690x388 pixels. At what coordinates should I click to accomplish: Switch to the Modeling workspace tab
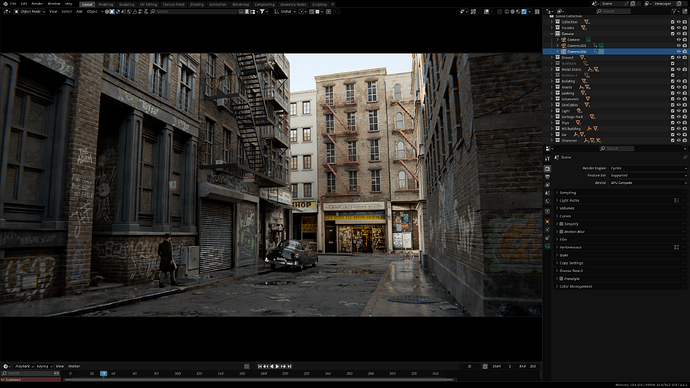click(x=106, y=4)
